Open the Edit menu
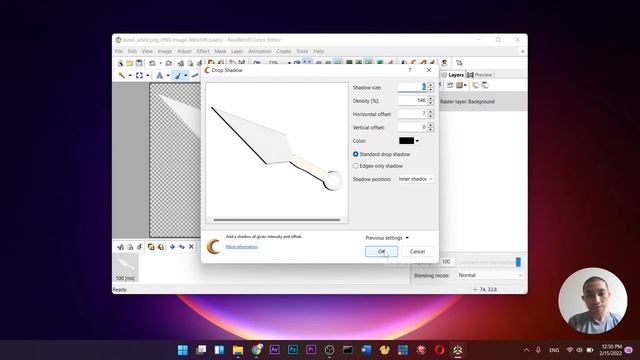The width and height of the screenshot is (640, 360). 132,51
